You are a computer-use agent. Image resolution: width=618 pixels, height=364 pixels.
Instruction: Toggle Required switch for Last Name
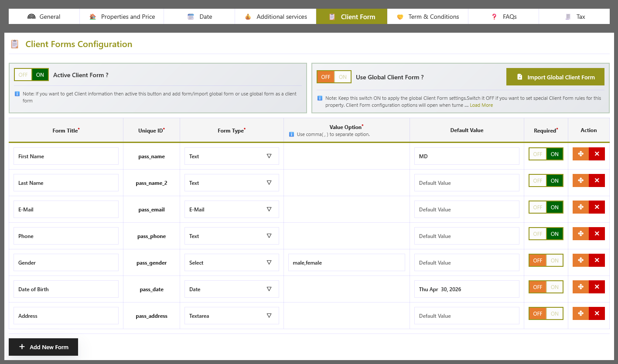546,180
